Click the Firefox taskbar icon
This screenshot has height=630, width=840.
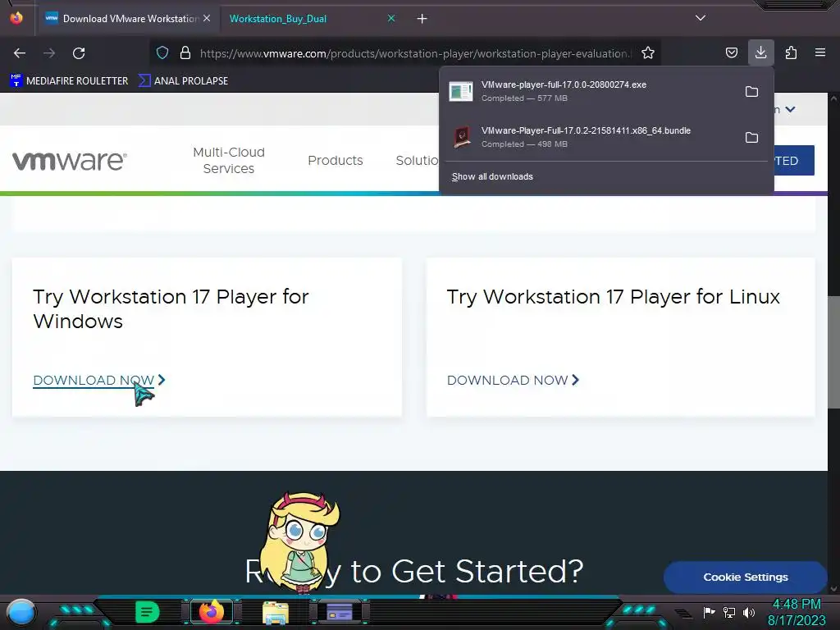(x=212, y=612)
